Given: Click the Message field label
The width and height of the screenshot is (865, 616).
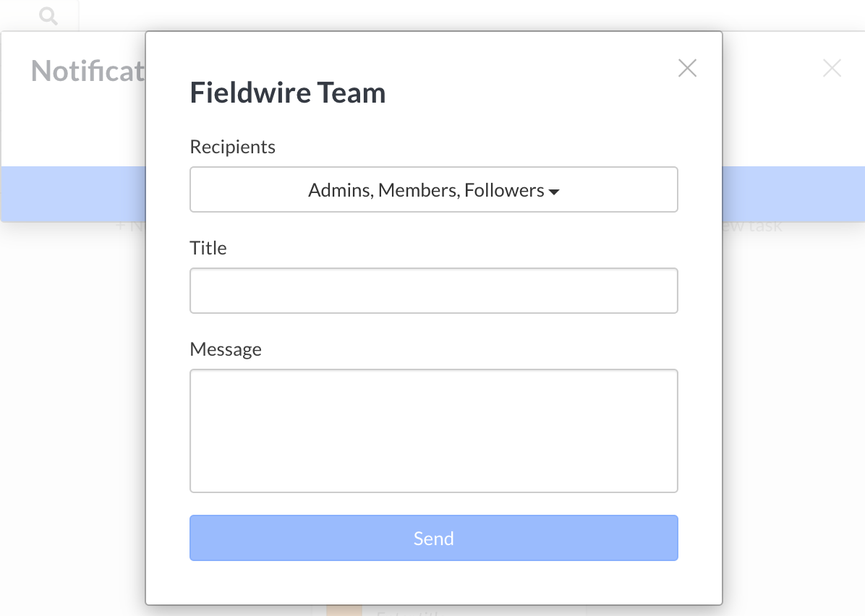Looking at the screenshot, I should point(226,349).
